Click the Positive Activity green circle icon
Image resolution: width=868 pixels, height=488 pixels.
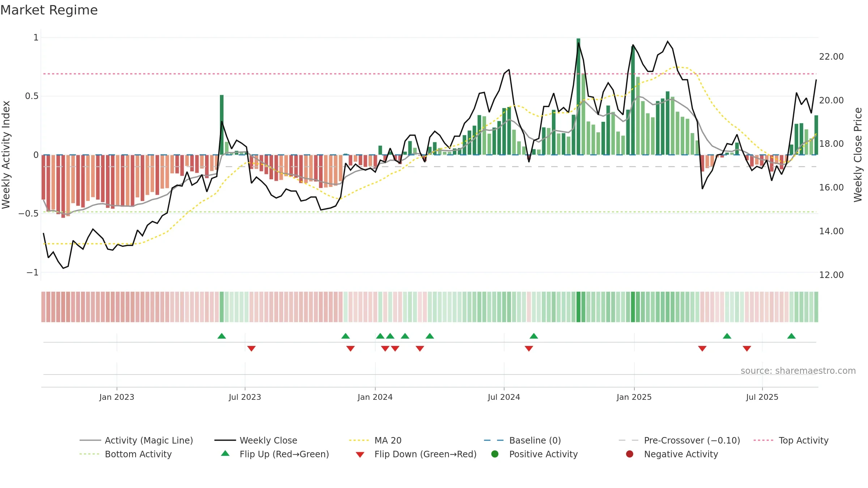coord(495,454)
